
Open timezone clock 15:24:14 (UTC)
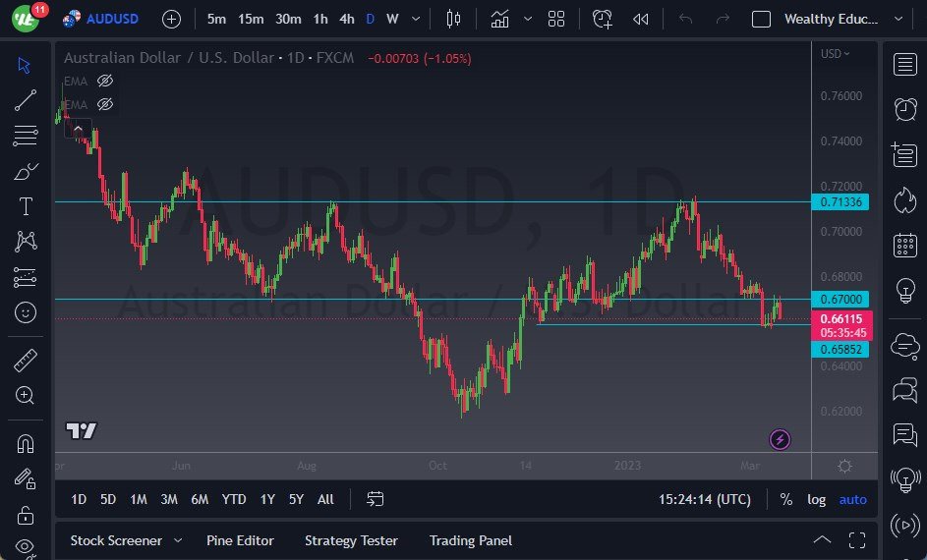pyautogui.click(x=705, y=499)
